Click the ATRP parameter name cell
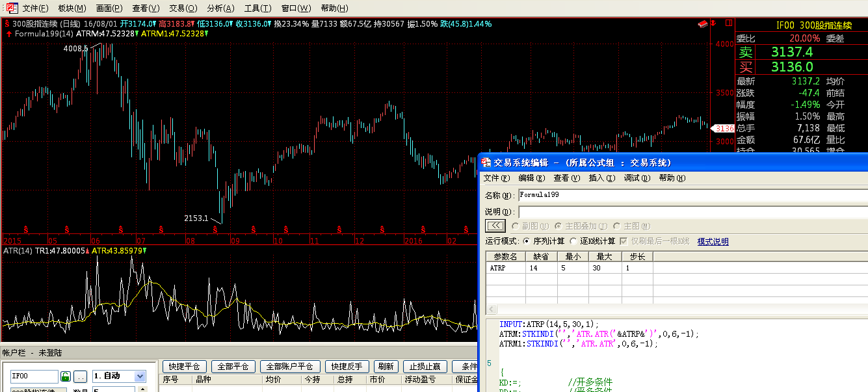Image resolution: width=868 pixels, height=392 pixels. [x=506, y=267]
